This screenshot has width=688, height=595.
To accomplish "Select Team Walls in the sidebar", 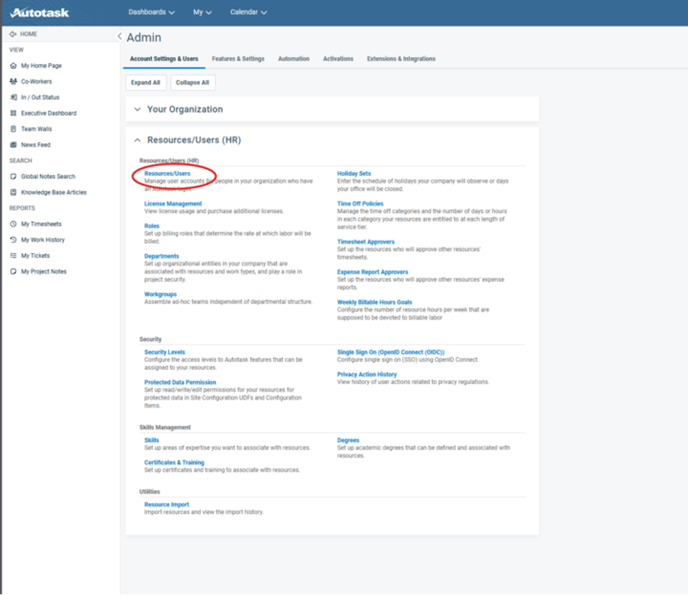I will [36, 129].
